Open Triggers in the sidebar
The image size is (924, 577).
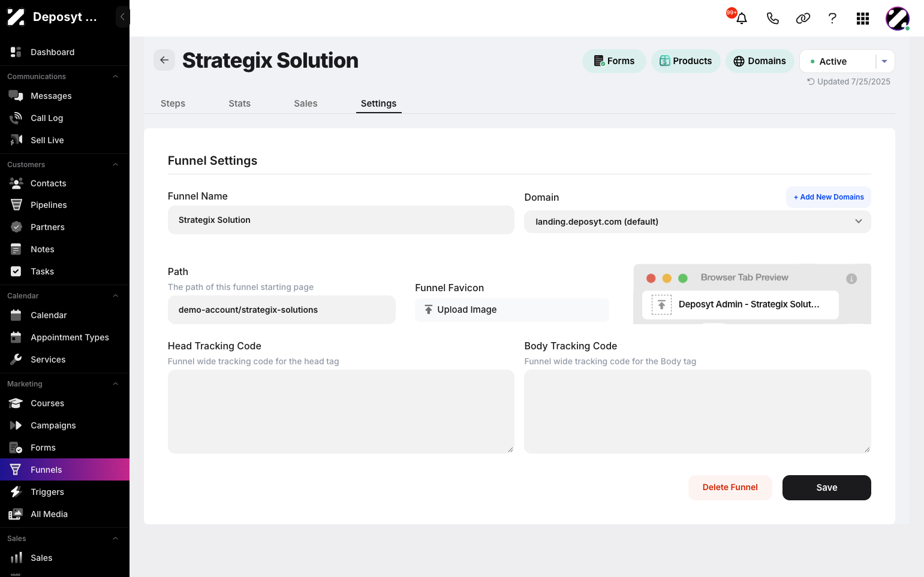(x=65, y=492)
